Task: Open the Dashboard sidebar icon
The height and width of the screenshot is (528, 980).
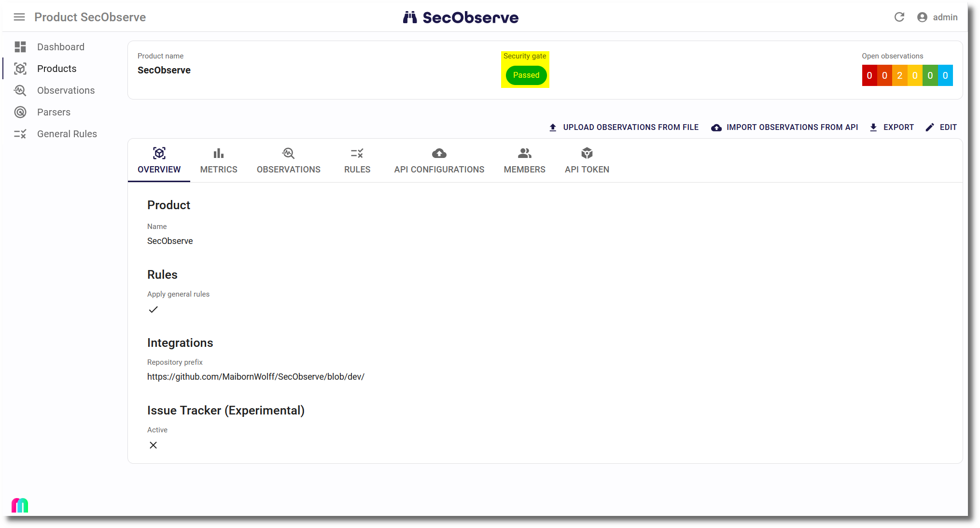Action: (20, 47)
